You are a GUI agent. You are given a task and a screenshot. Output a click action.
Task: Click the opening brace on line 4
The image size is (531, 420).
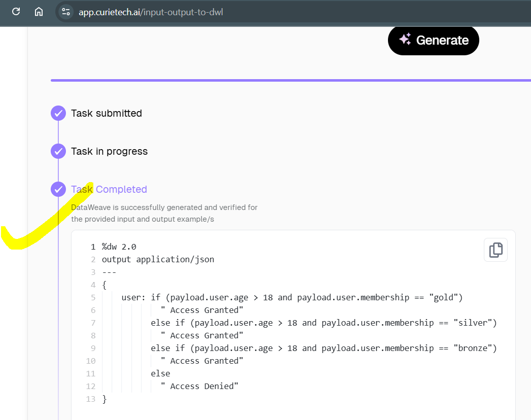(104, 285)
